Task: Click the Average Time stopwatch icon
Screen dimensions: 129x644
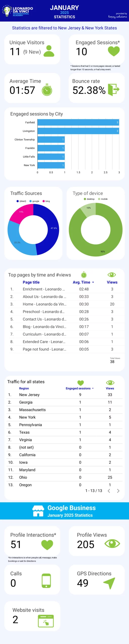Action: [x=47, y=90]
